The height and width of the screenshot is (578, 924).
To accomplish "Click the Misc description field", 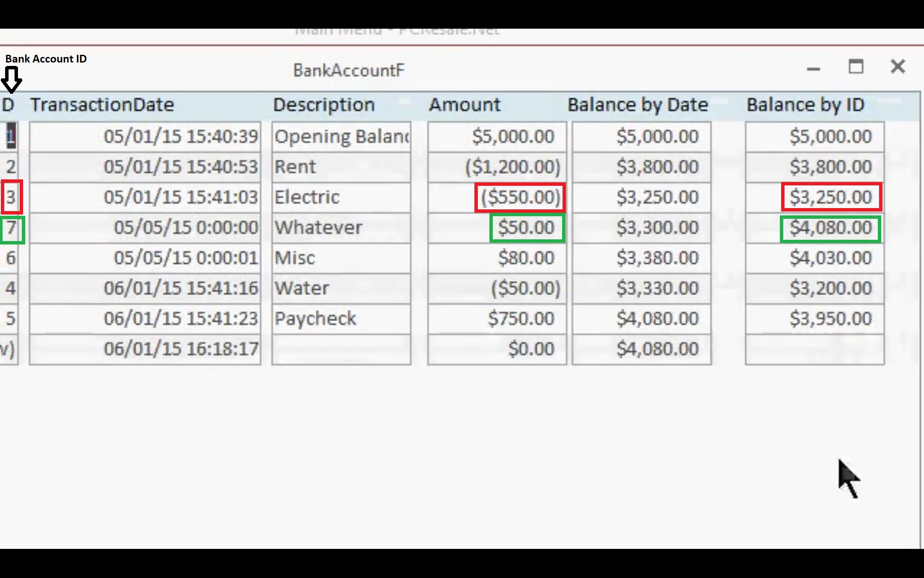I will (x=341, y=258).
